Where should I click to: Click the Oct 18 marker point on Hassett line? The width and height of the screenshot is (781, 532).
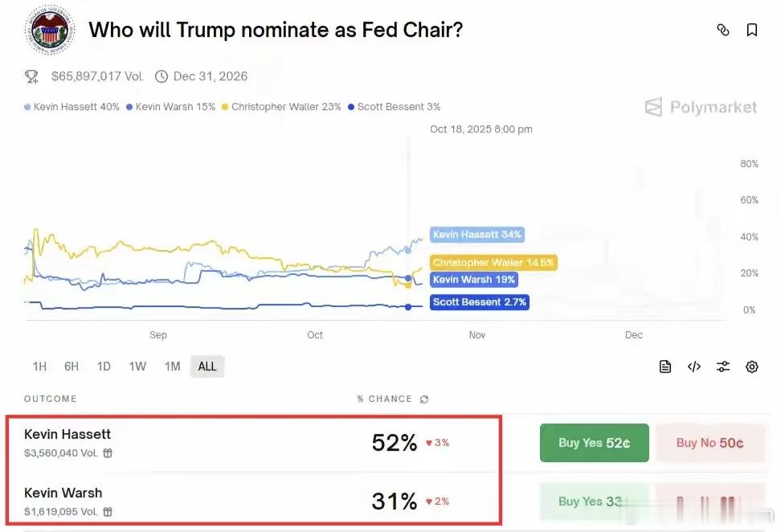[x=408, y=251]
